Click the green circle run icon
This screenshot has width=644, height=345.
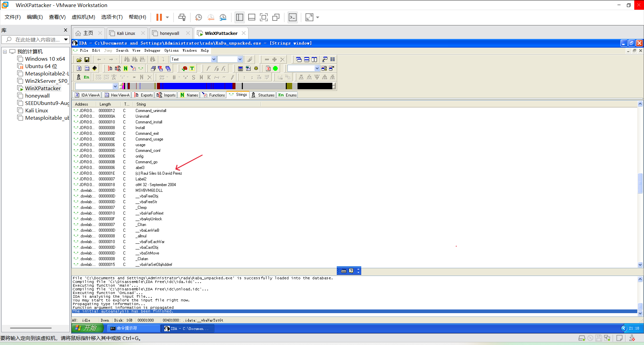275,68
